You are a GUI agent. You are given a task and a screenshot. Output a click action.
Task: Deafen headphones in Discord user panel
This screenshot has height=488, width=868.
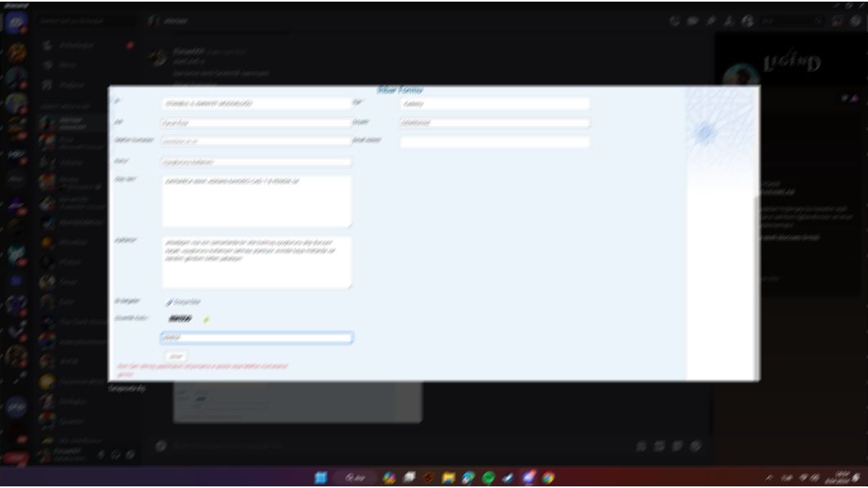(116, 454)
